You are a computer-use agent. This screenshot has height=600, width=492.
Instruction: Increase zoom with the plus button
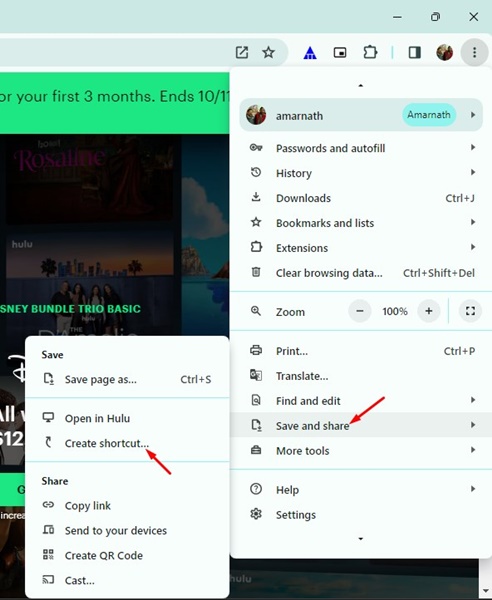click(x=428, y=311)
